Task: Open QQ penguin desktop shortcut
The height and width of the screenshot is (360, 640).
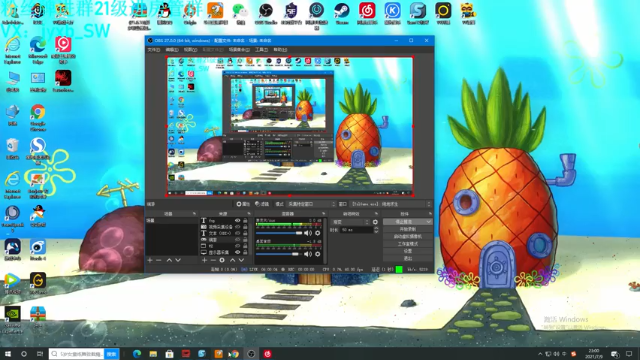Action: click(164, 13)
